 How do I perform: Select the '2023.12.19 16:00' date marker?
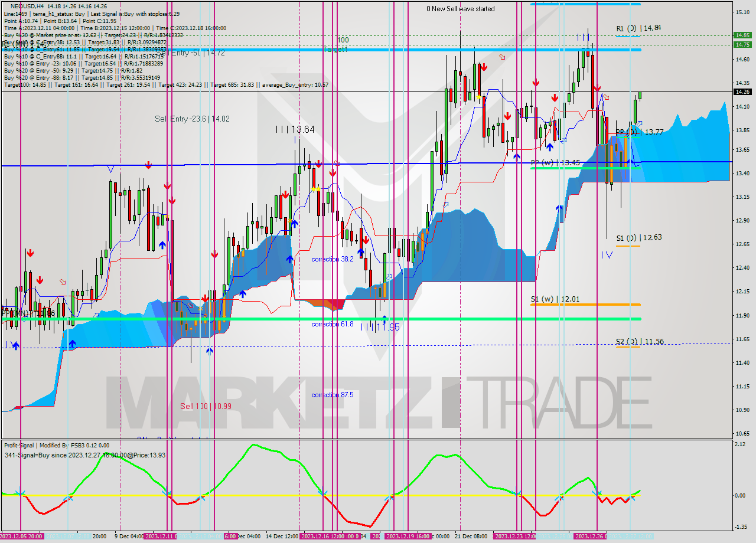408,537
